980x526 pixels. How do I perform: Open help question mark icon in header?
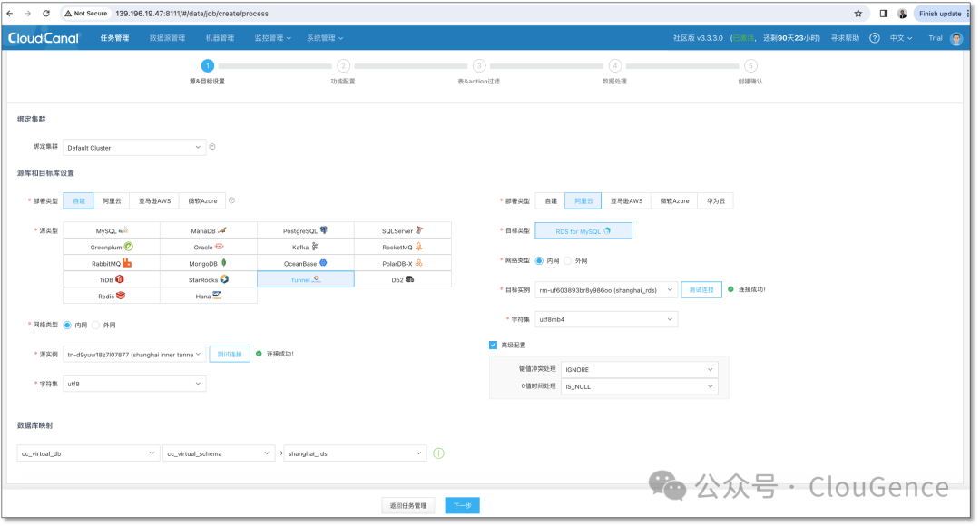pos(875,38)
